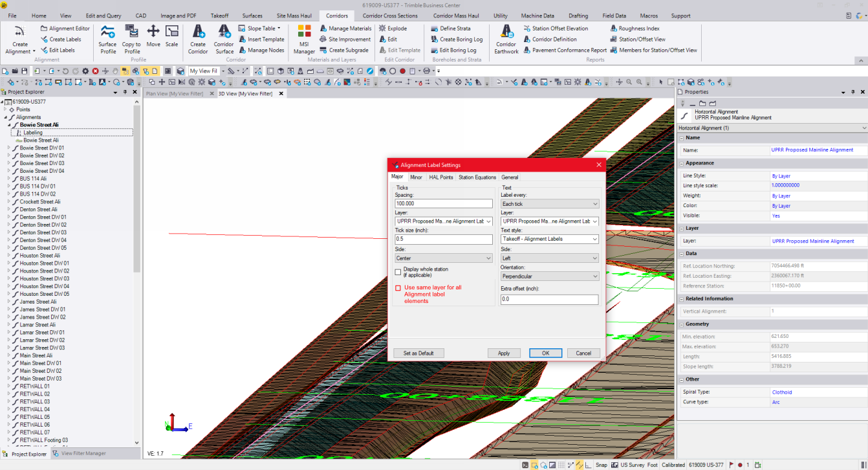The height and width of the screenshot is (470, 868).
Task: Select the Crockett Street Ali alignment
Action: pyautogui.click(x=39, y=202)
